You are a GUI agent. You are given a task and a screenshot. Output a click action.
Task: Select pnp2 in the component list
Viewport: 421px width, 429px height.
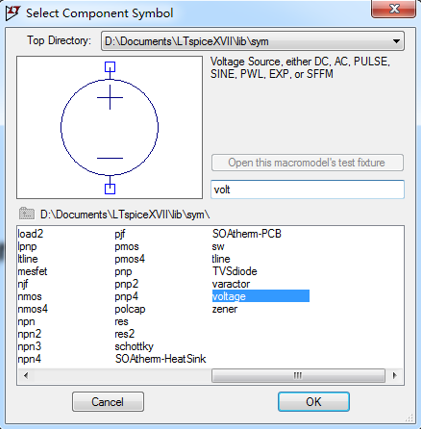(126, 284)
